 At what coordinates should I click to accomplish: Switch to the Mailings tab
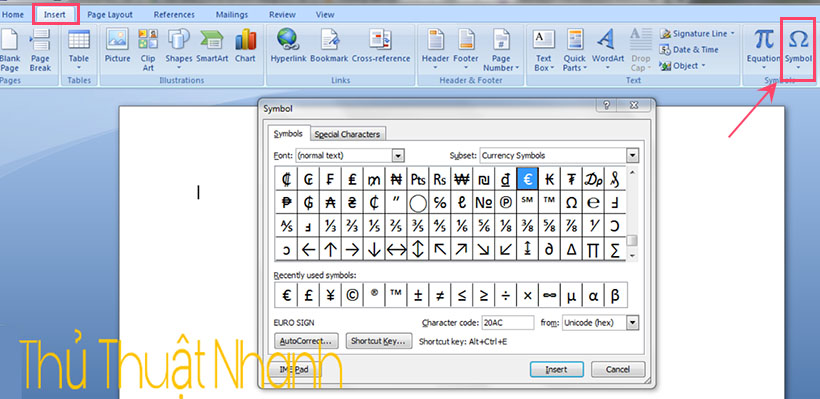click(x=232, y=15)
